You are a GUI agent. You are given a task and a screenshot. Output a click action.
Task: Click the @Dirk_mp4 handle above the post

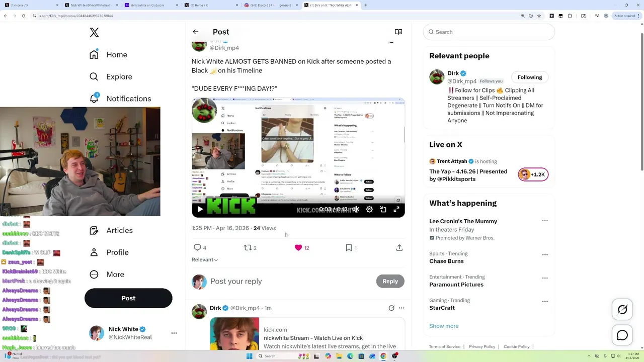point(224,48)
